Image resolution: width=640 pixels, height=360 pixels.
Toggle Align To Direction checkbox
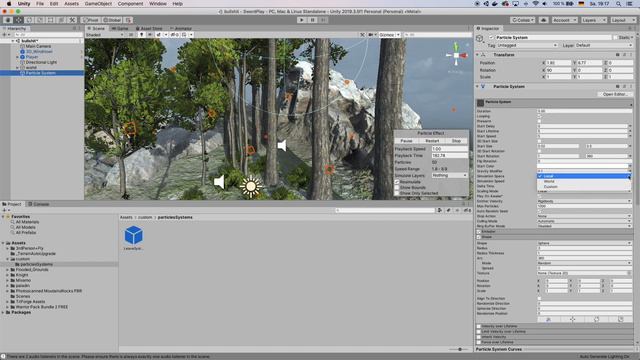539,299
